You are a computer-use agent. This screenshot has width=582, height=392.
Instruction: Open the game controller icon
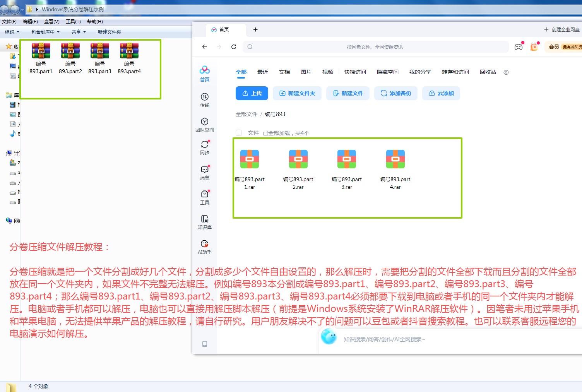point(519,47)
